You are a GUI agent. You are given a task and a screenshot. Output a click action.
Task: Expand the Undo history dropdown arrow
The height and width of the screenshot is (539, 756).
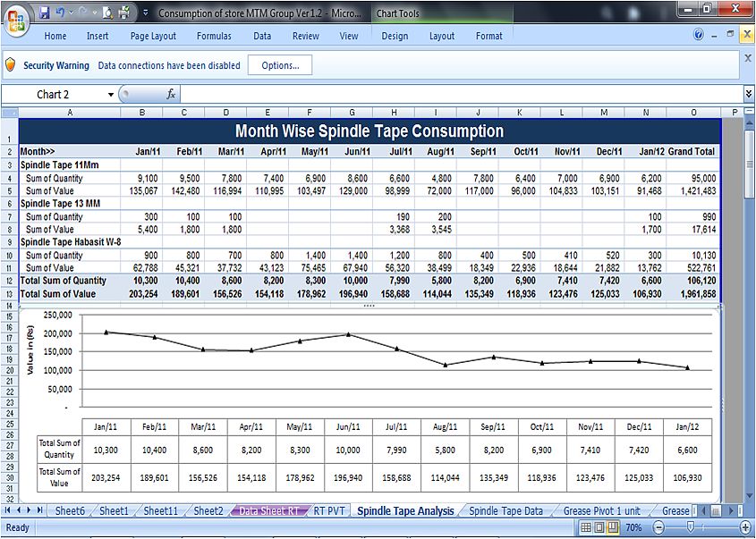(x=72, y=13)
